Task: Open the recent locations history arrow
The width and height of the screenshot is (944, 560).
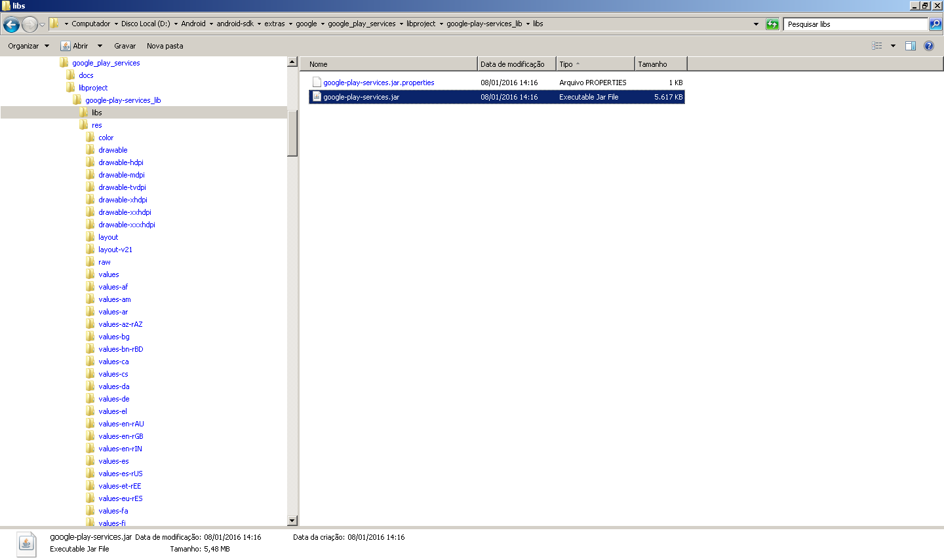Action: click(x=43, y=24)
